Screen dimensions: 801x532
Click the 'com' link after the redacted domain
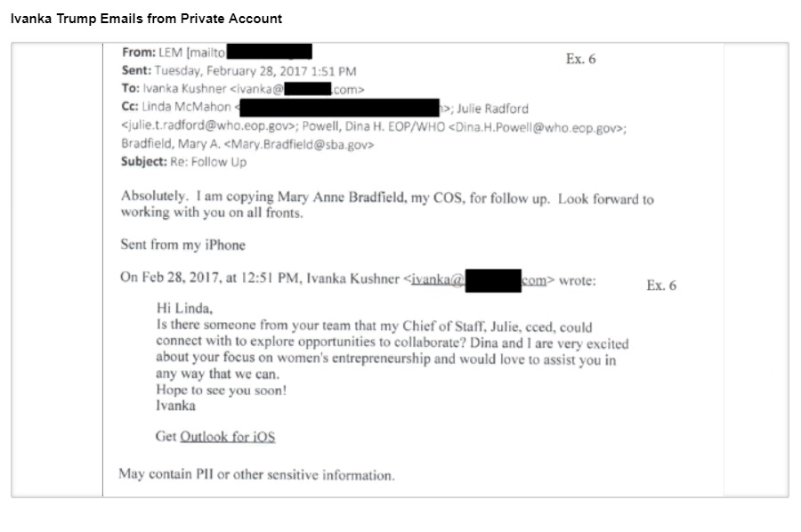tap(534, 280)
